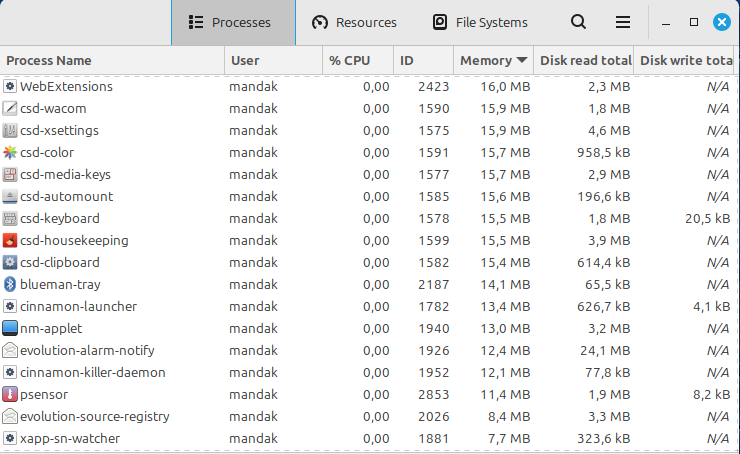Click the WebExtensions process icon
This screenshot has width=740, height=454.
[10, 86]
